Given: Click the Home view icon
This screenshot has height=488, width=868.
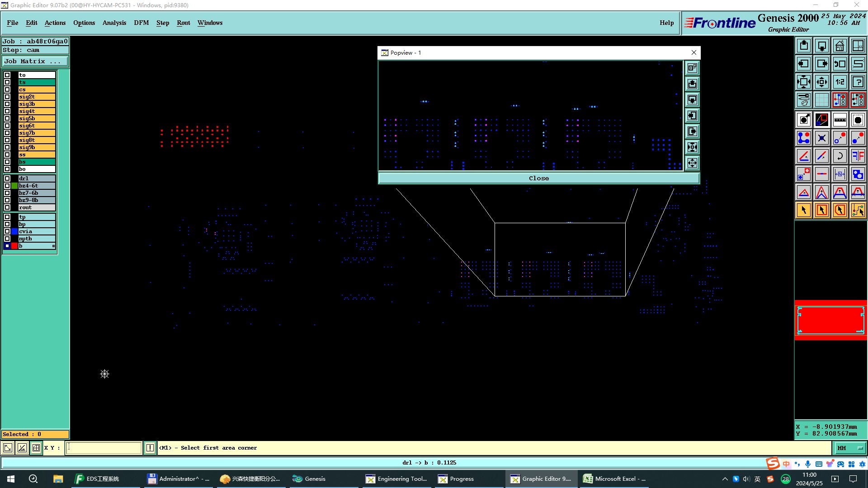Looking at the screenshot, I should click(x=840, y=46).
